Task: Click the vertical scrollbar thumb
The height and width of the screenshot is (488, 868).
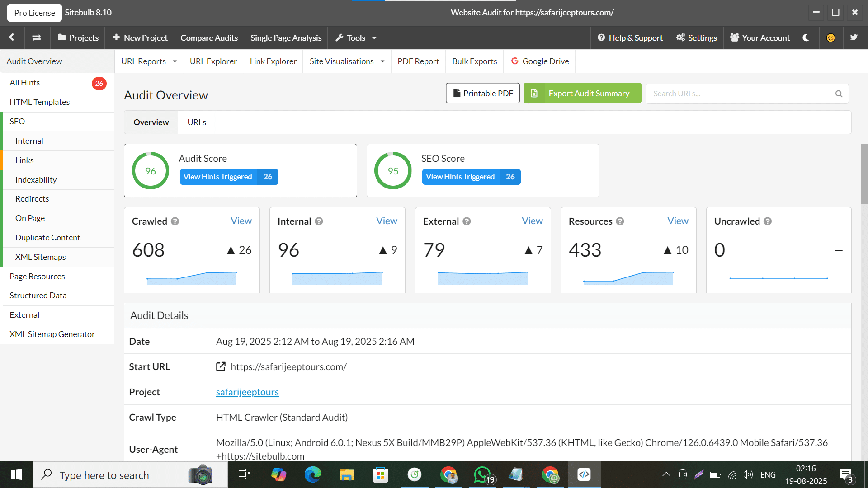Action: (x=864, y=174)
